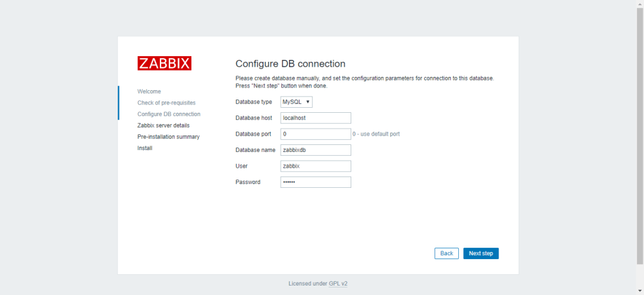Click the Database host field containing localhost
This screenshot has height=295, width=644.
point(315,118)
